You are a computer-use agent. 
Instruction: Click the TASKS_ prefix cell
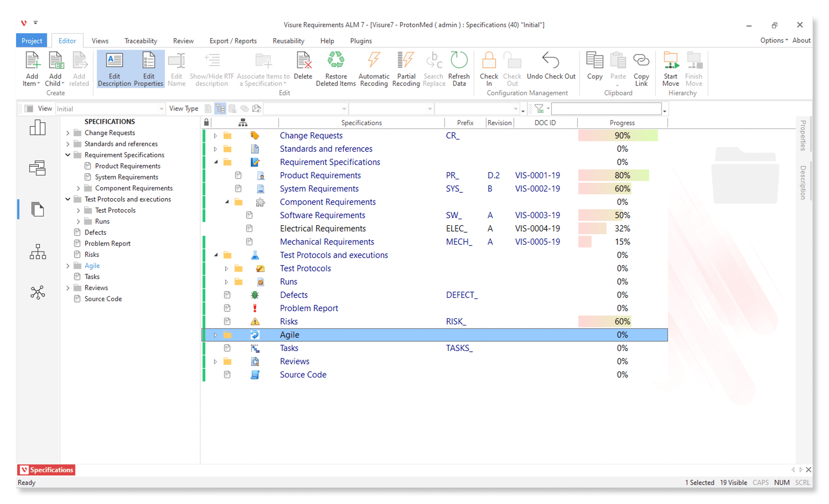pyautogui.click(x=459, y=348)
